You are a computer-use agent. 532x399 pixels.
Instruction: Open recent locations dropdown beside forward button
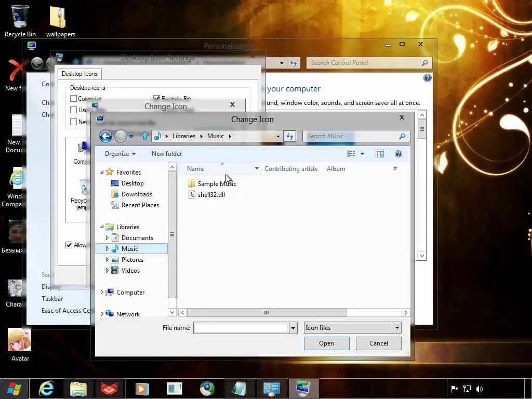[131, 137]
